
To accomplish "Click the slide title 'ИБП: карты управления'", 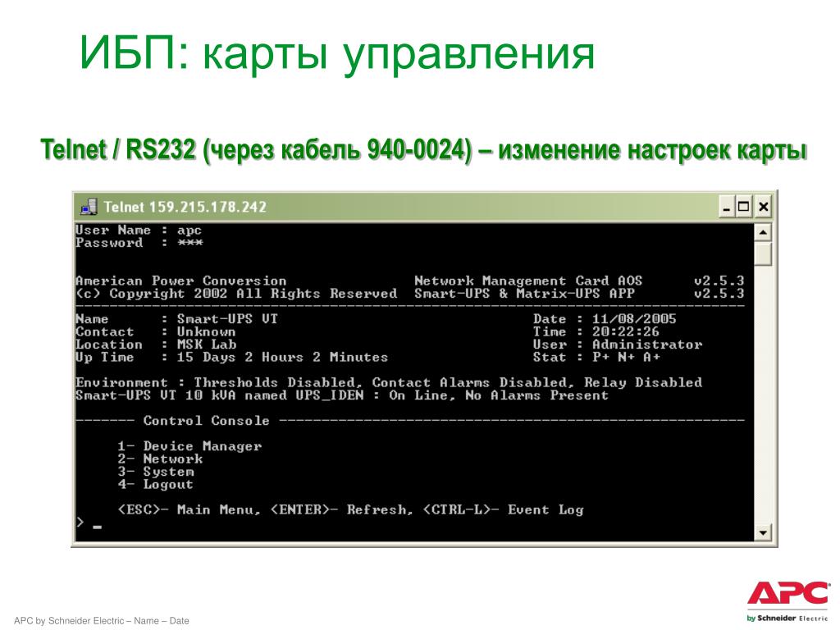I will click(337, 53).
